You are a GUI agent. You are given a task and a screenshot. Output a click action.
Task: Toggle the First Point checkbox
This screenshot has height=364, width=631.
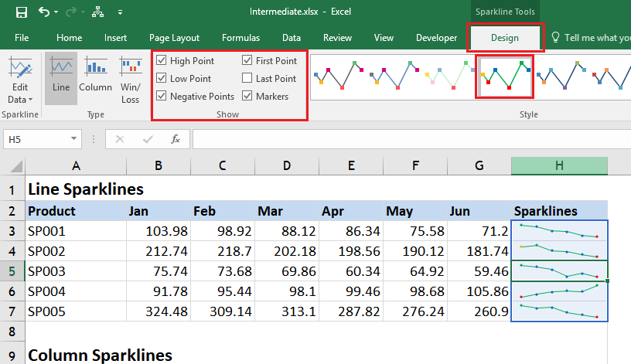click(247, 60)
